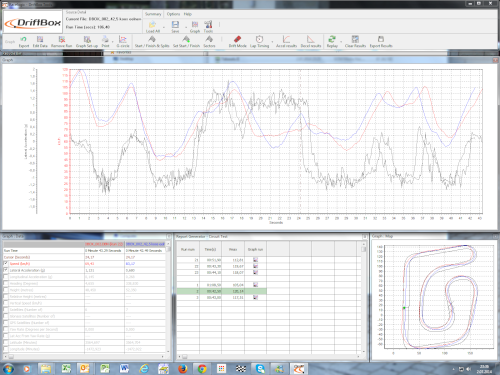Expand the Replay dropdown arrow

point(341,41)
